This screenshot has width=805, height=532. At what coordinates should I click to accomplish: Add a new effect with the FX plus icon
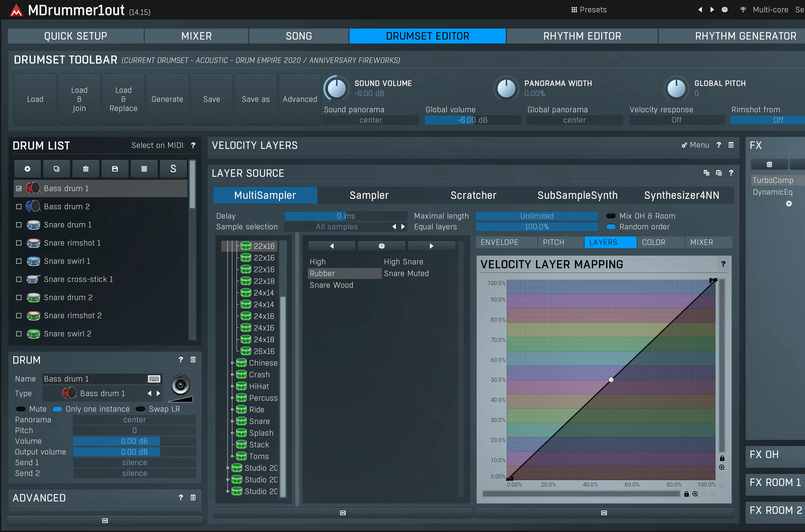tap(789, 204)
